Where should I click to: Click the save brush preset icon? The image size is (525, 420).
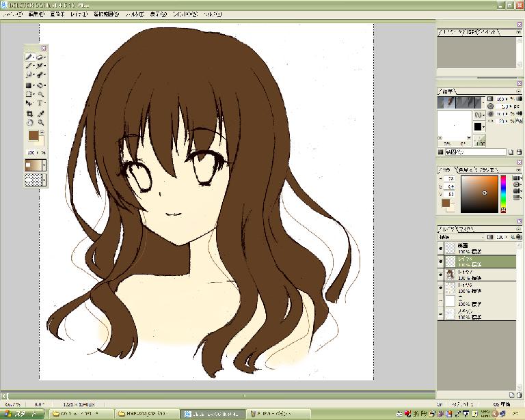pyautogui.click(x=511, y=152)
